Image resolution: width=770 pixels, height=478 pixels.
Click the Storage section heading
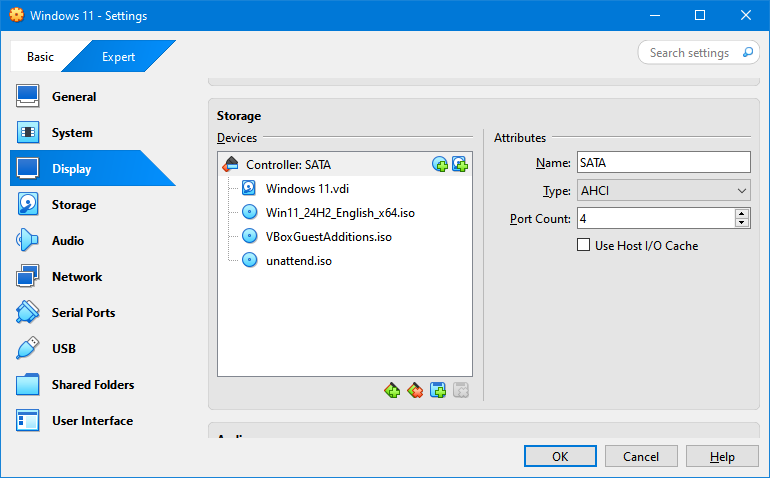pos(239,115)
